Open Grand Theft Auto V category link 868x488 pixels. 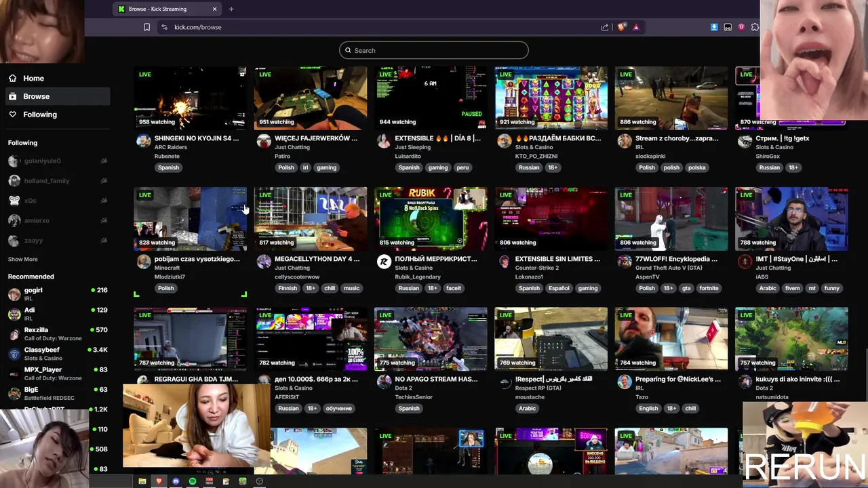coord(669,268)
